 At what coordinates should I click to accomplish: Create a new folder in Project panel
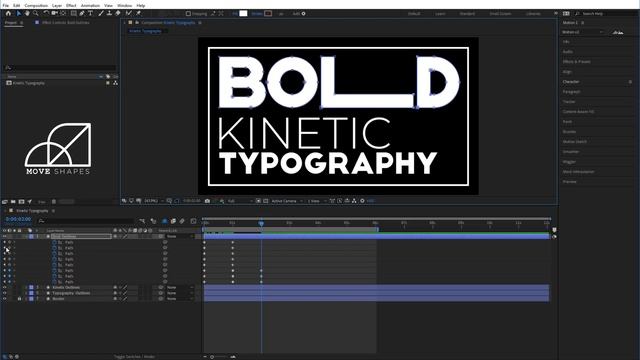coord(13,202)
